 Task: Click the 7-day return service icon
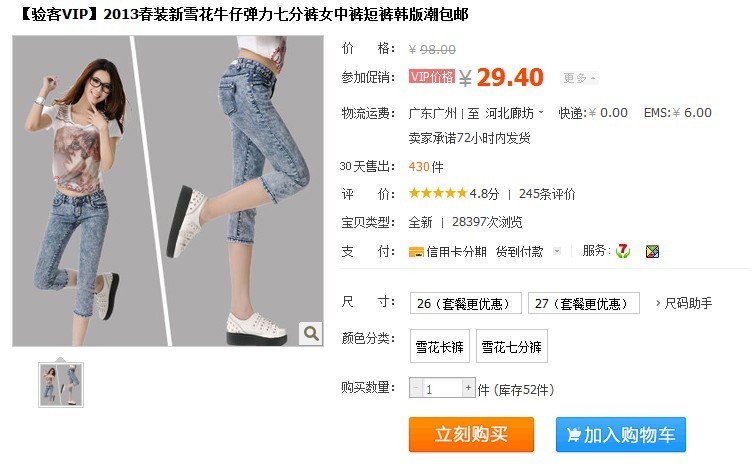pyautogui.click(x=623, y=251)
